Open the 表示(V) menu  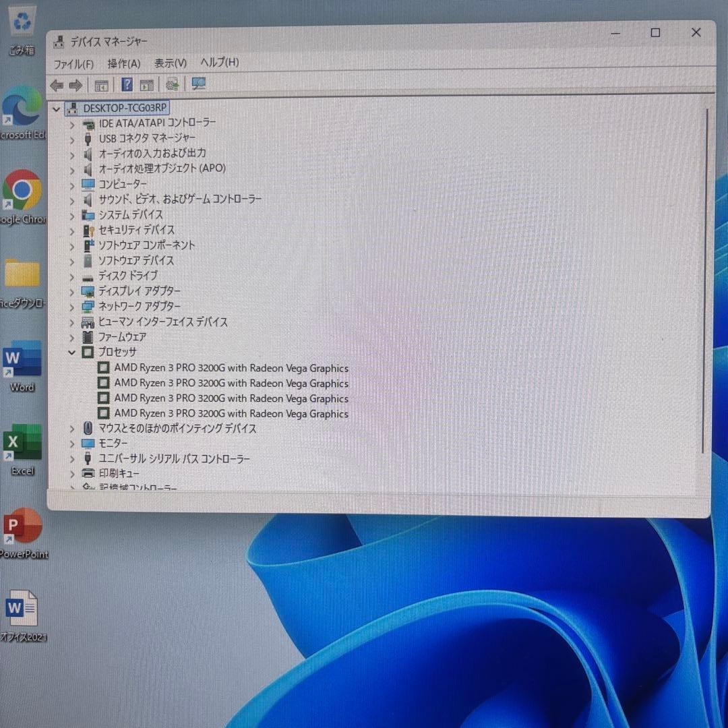tap(170, 63)
